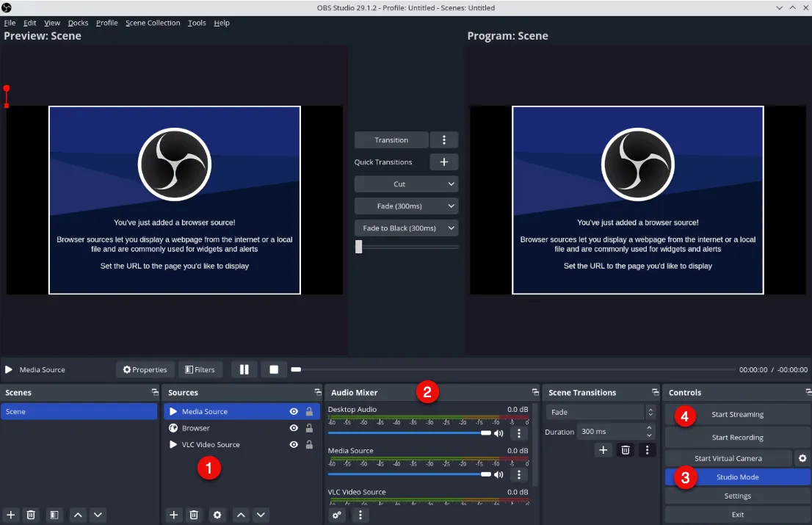The width and height of the screenshot is (812, 525).
Task: Open the View menu
Action: pos(52,23)
